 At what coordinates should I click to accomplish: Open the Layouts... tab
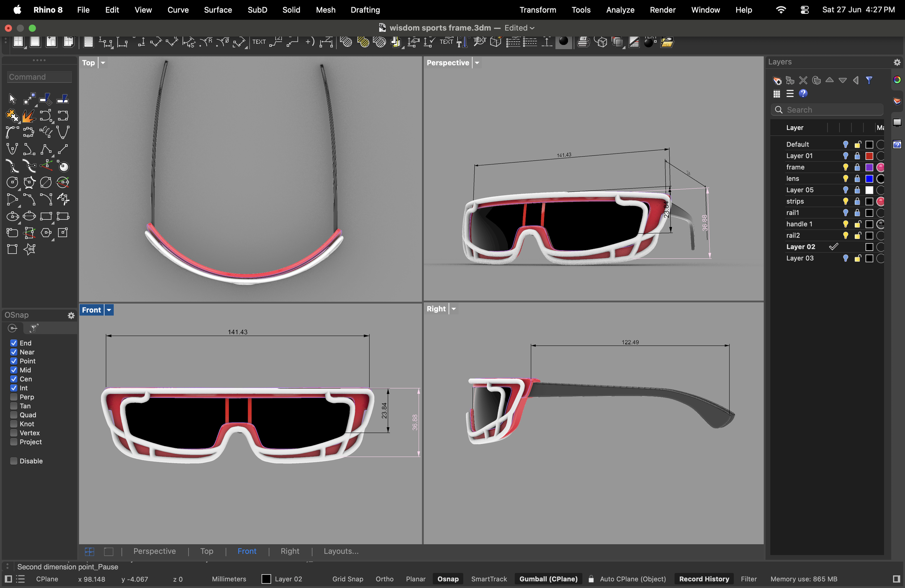(341, 551)
